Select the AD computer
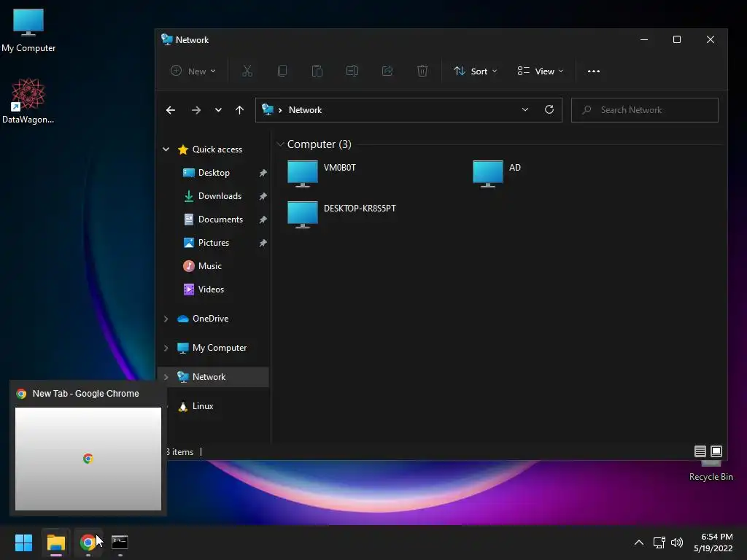 coord(497,174)
